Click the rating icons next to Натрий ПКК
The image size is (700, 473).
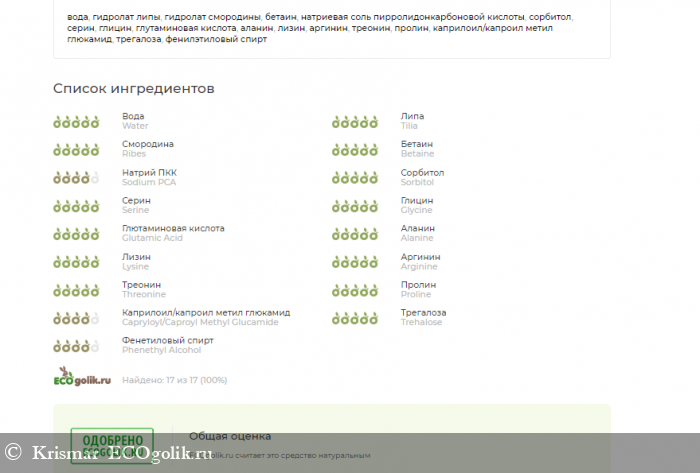[76, 178]
